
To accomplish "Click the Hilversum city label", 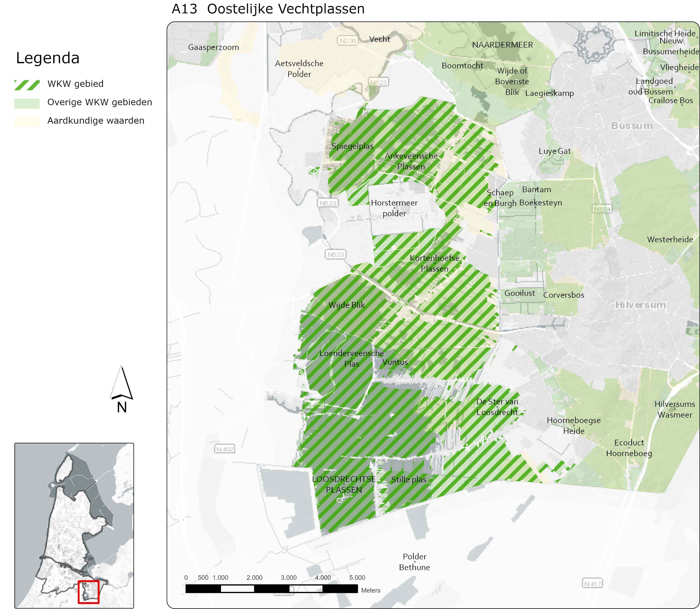I will coord(640,305).
